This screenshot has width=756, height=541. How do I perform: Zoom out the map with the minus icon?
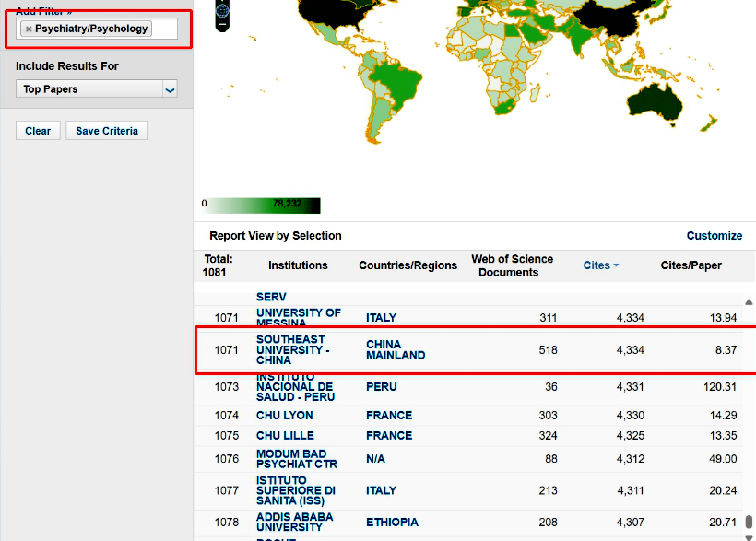(x=222, y=24)
